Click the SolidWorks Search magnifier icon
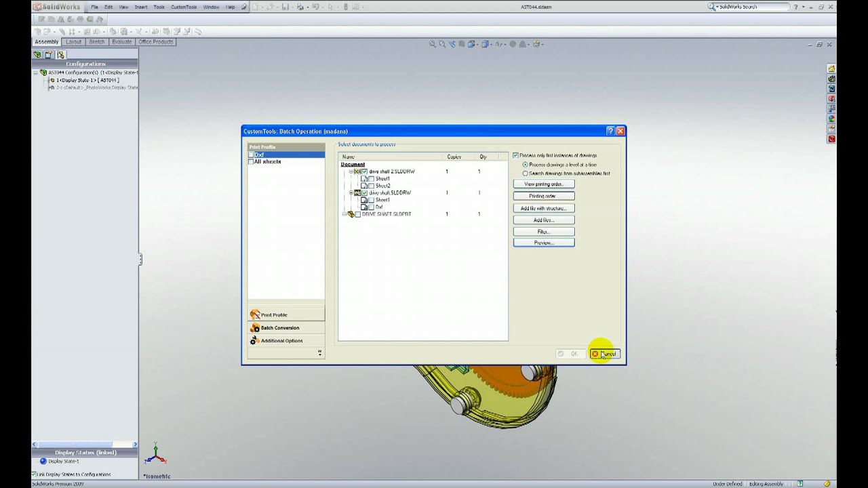This screenshot has height=488, width=868. point(712,7)
